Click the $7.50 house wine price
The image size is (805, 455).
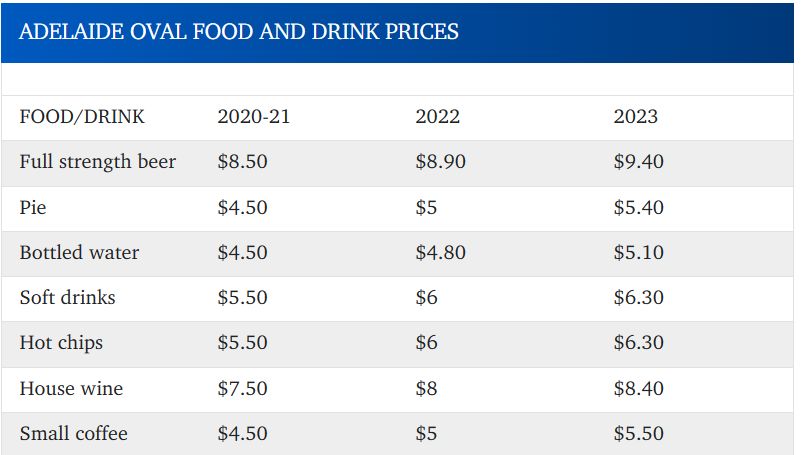[243, 388]
